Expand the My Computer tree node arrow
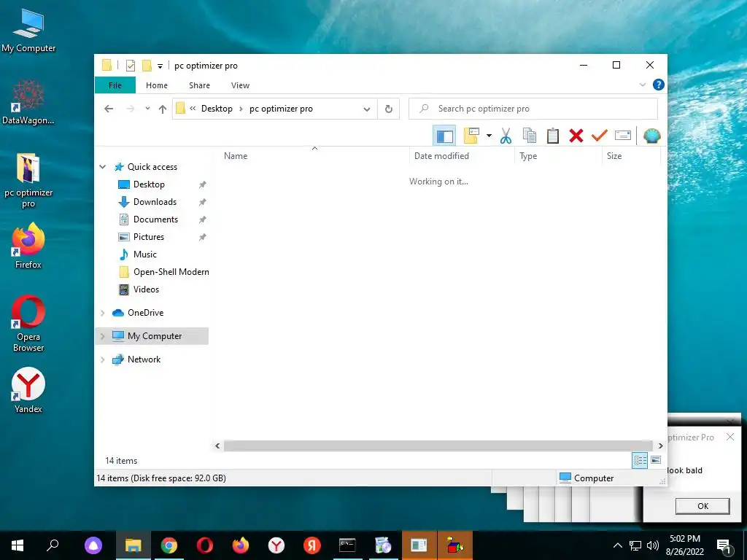 pos(102,336)
